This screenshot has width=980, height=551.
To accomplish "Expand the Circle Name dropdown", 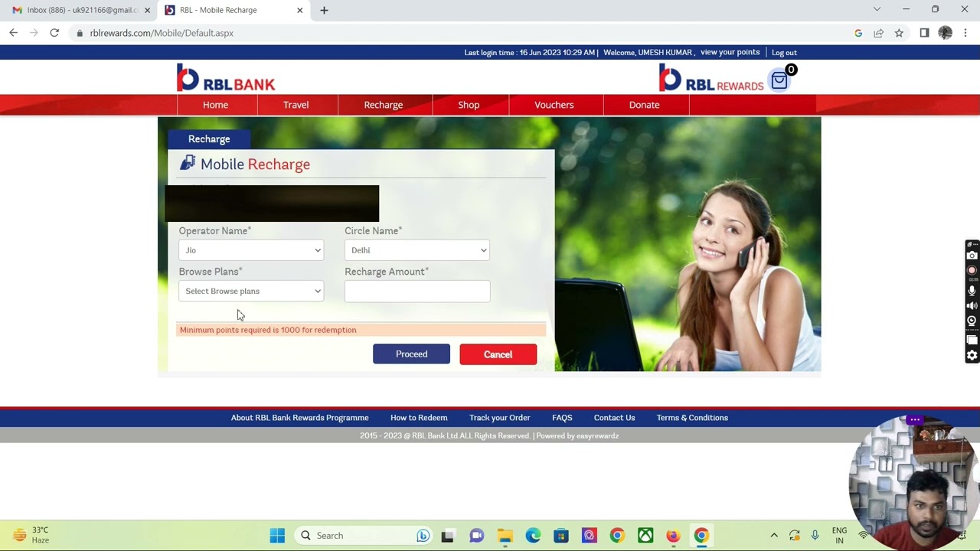I will (417, 250).
